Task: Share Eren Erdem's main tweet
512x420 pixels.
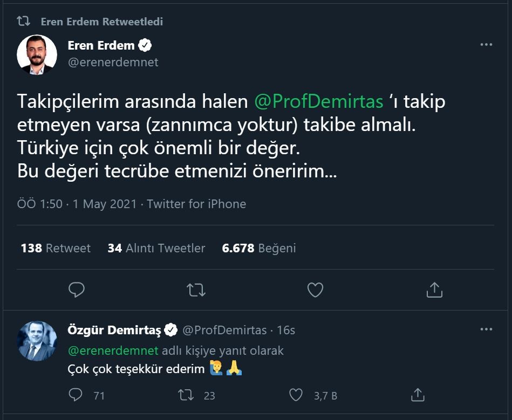Action: coord(434,290)
